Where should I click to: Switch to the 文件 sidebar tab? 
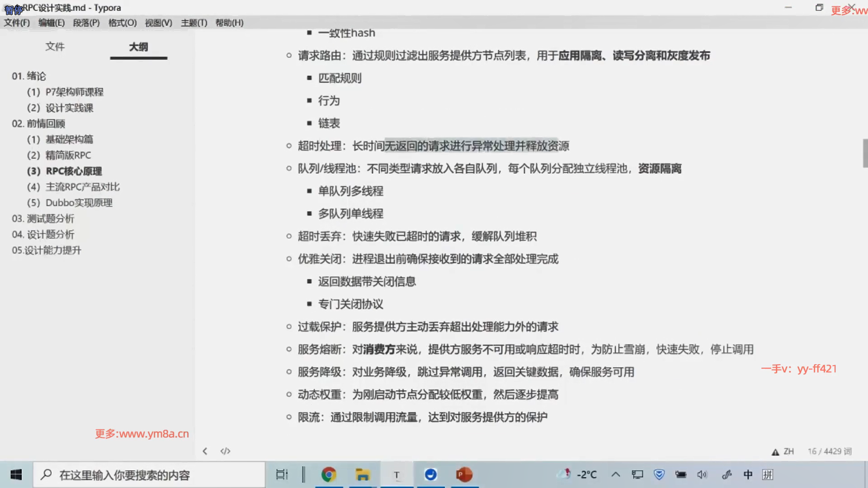point(55,47)
